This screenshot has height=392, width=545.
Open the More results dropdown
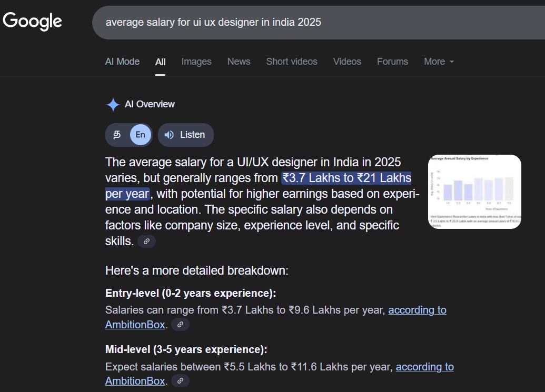pyautogui.click(x=439, y=62)
